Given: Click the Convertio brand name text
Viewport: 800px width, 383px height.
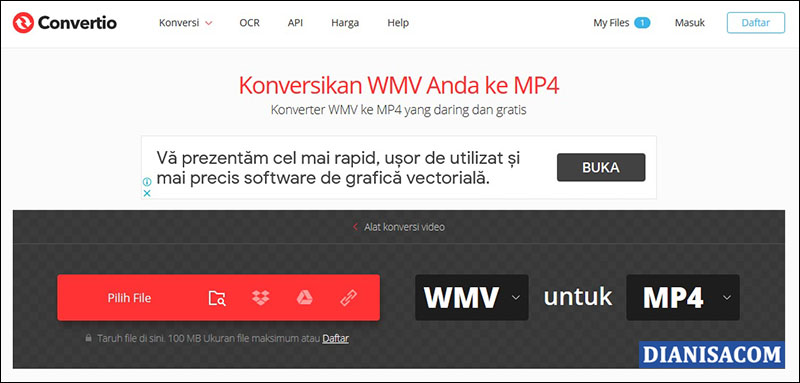Looking at the screenshot, I should pyautogui.click(x=77, y=23).
